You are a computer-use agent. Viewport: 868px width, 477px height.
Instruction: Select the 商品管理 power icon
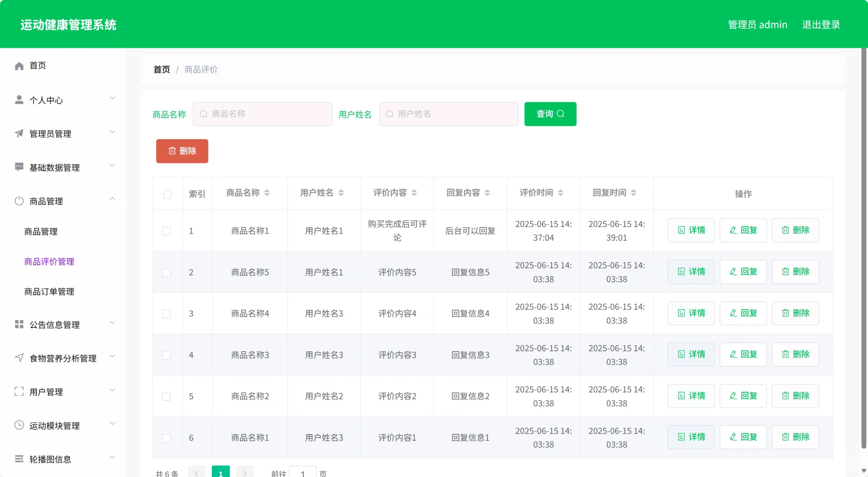coord(19,201)
